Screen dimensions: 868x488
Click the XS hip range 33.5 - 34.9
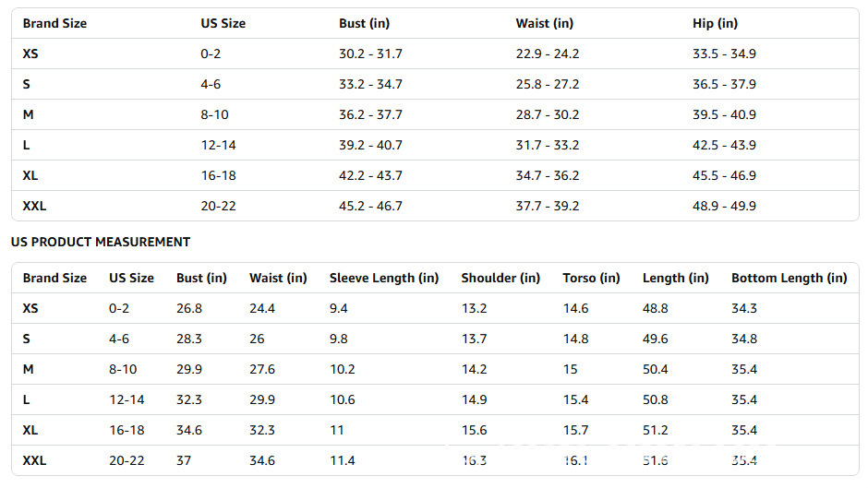click(724, 54)
